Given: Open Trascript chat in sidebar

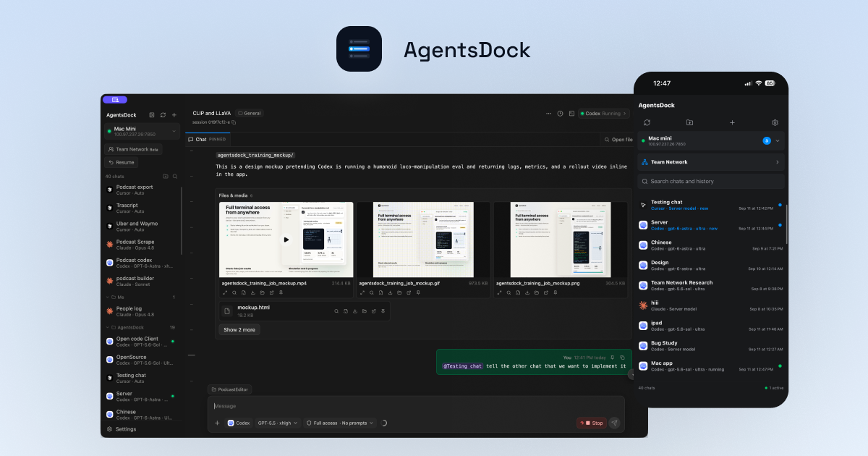Looking at the screenshot, I should point(141,208).
